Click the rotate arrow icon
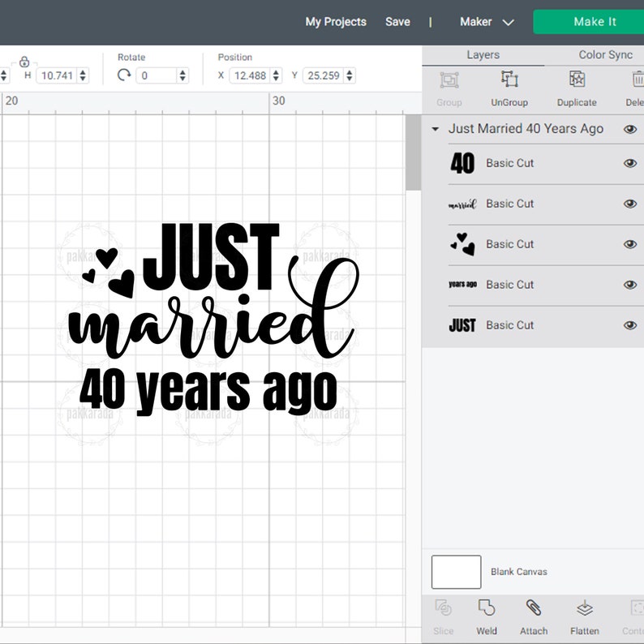The height and width of the screenshot is (644, 644). (123, 75)
